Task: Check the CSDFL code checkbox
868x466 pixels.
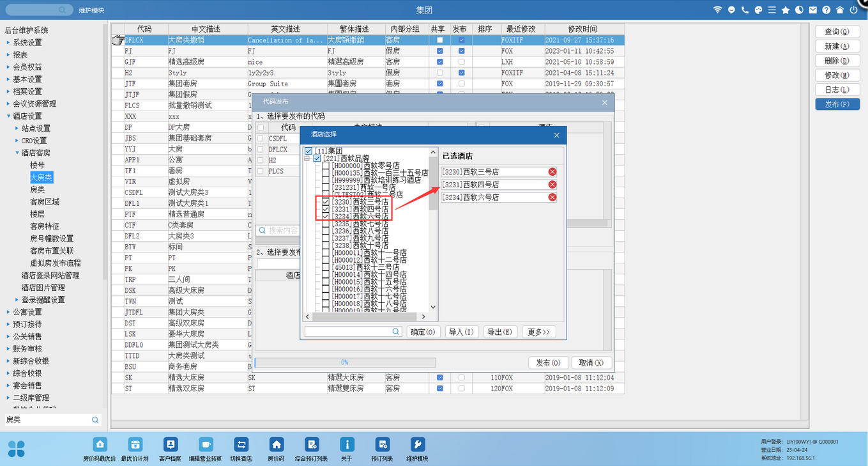Action: pyautogui.click(x=261, y=139)
